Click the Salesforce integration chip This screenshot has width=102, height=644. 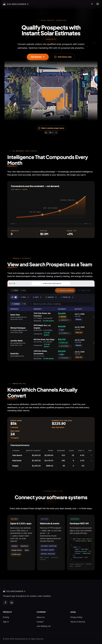pyautogui.click(x=24, y=546)
